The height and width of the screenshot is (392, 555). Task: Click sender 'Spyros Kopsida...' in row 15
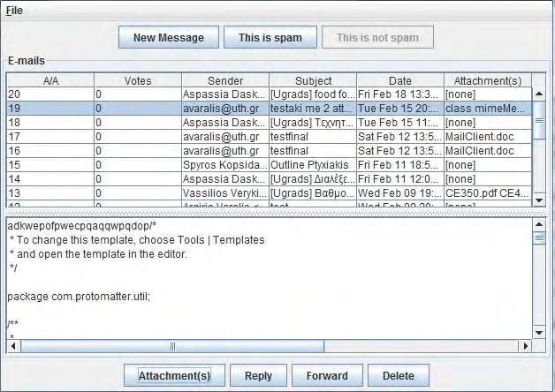point(225,165)
